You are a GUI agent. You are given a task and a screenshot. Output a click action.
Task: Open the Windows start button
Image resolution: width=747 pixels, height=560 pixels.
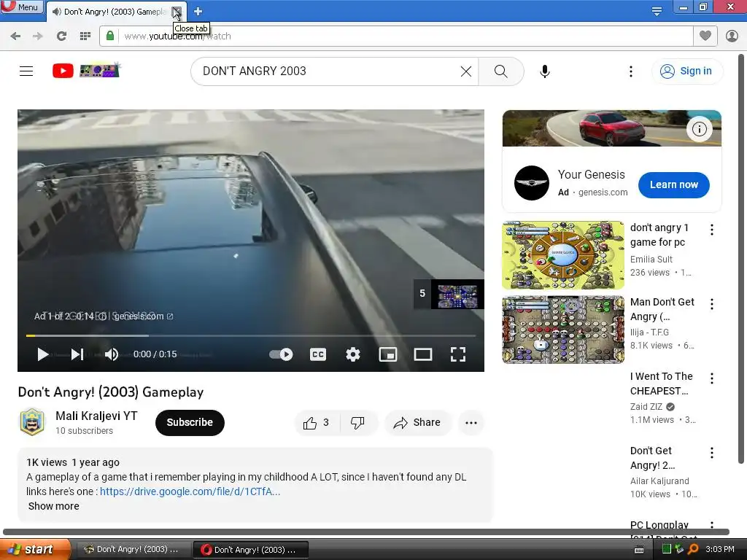click(34, 550)
